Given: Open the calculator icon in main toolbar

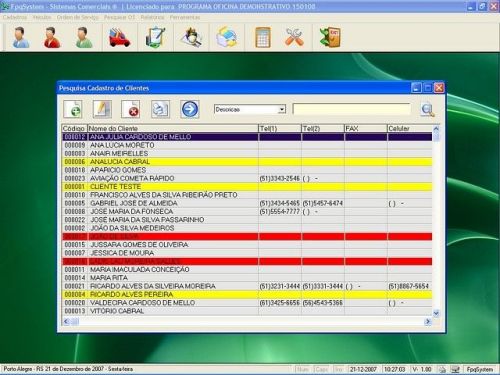Looking at the screenshot, I should point(263,37).
